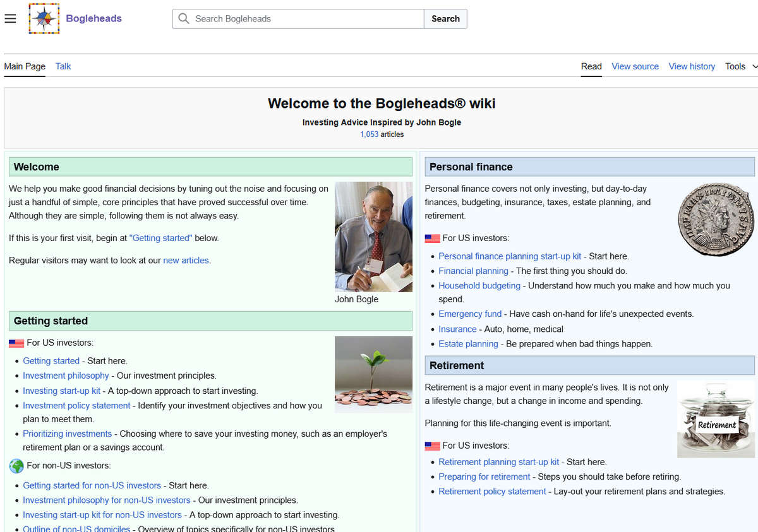Select the Read tab
Image resolution: width=758 pixels, height=532 pixels.
pyautogui.click(x=591, y=66)
